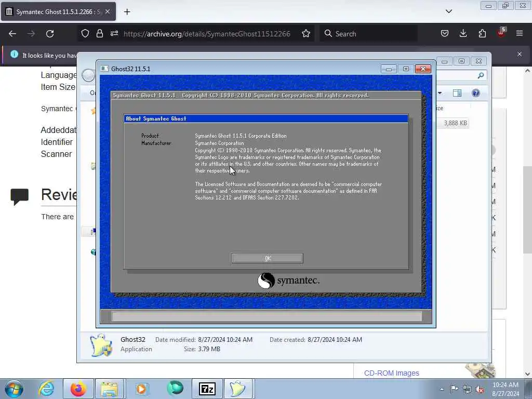Open the CD-ROM Images link

point(392,373)
